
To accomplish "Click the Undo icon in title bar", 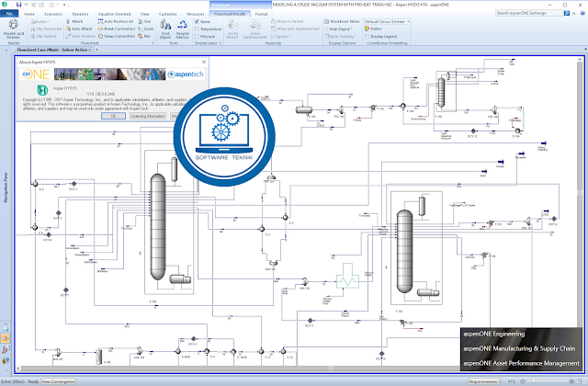I will pyautogui.click(x=27, y=5).
